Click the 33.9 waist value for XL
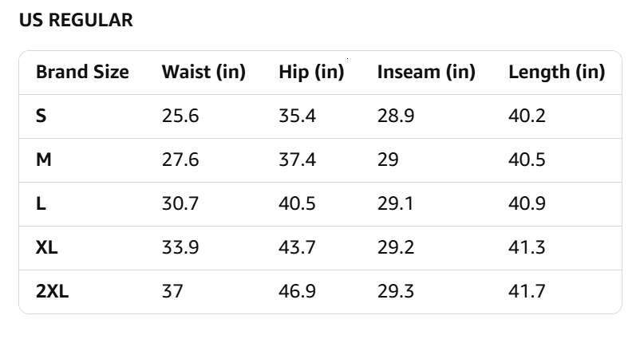 tap(180, 248)
